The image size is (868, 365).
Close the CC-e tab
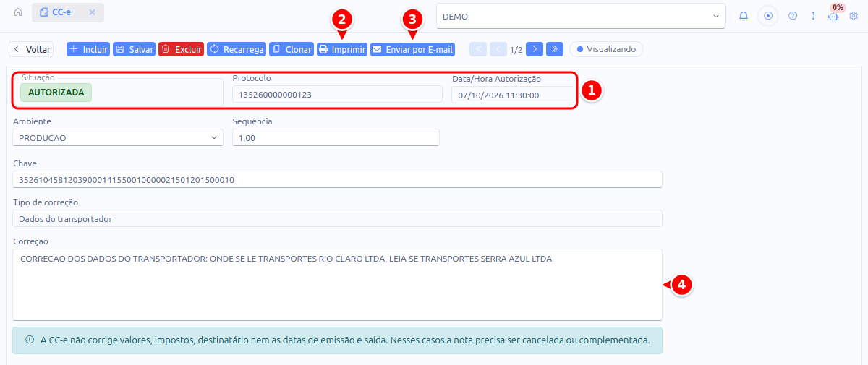tap(92, 12)
